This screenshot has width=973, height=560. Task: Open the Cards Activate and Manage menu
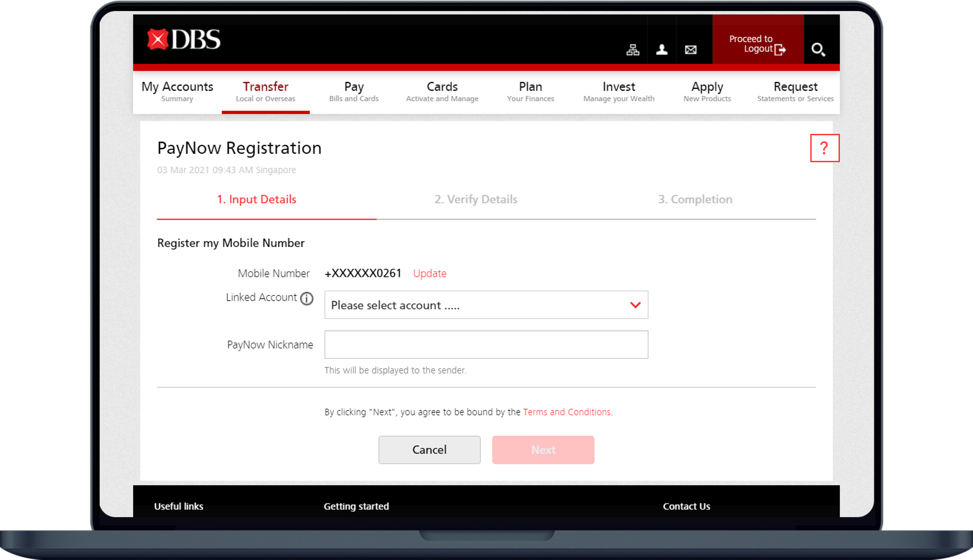coord(442,92)
